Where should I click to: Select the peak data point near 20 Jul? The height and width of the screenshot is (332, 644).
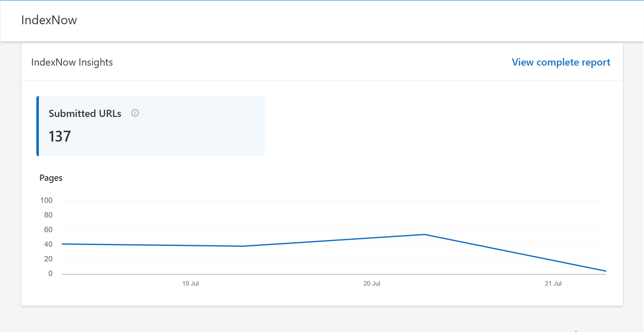(425, 235)
